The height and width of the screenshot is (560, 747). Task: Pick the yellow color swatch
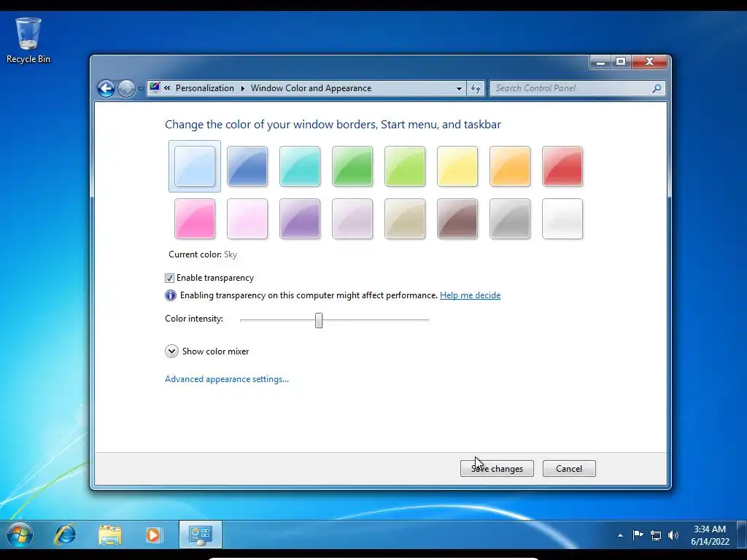pos(457,166)
